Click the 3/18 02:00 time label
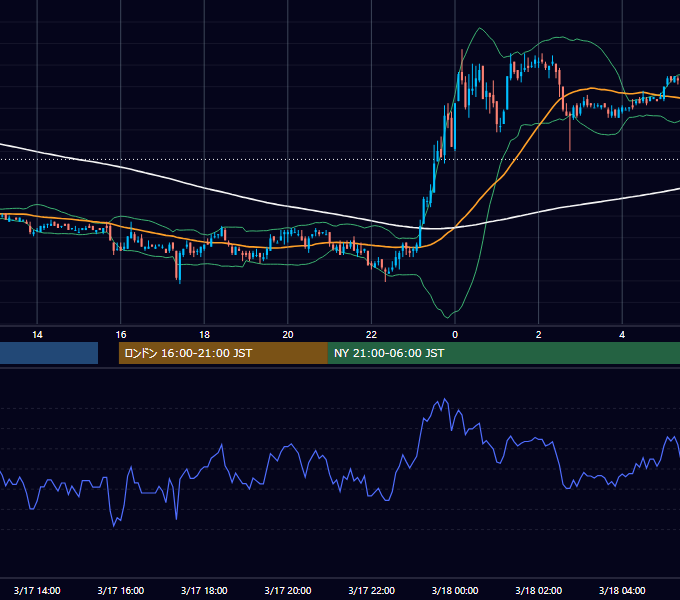This screenshot has height=600, width=680. click(x=539, y=590)
